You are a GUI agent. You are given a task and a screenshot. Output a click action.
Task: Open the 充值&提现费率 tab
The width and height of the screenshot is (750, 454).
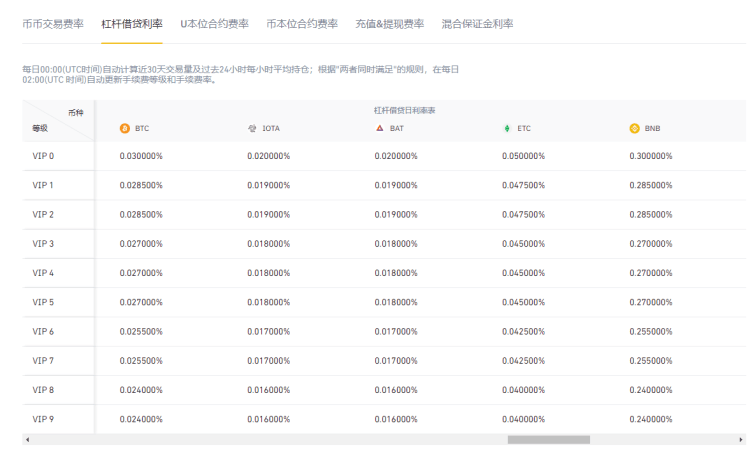(390, 23)
